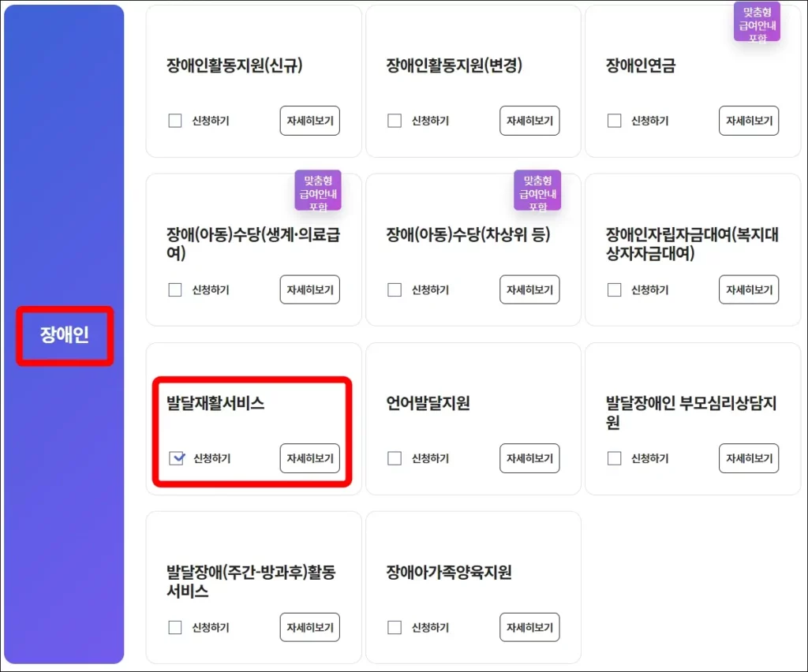Open 자세히보기 for 장애인활동지원(신규)
Viewport: 808px width, 672px height.
point(309,121)
